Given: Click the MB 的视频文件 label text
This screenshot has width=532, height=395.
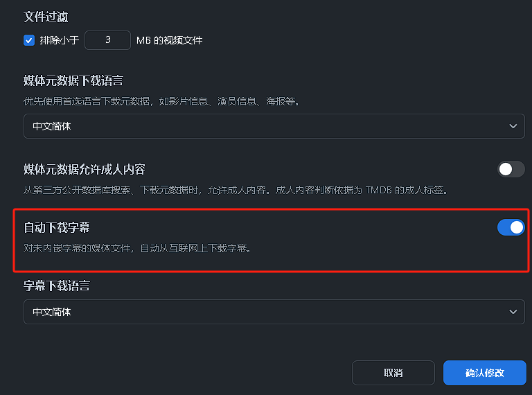Looking at the screenshot, I should coord(169,40).
